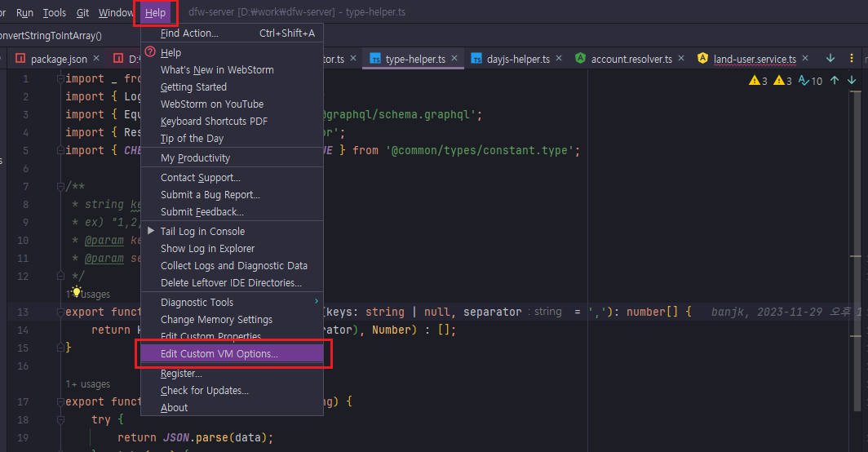The height and width of the screenshot is (452, 868).
Task: Switch to package.json tab
Action: click(x=59, y=60)
